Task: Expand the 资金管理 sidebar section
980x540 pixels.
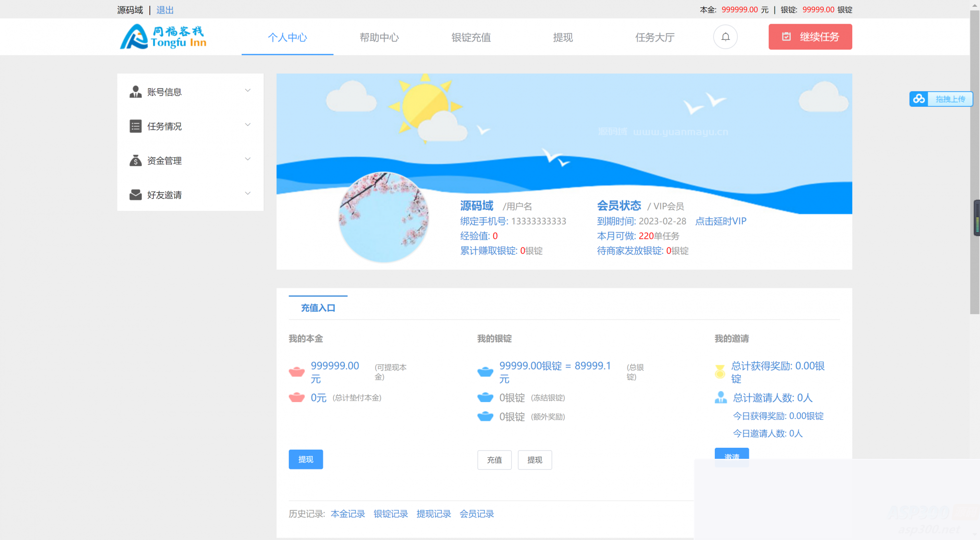Action: pyautogui.click(x=248, y=159)
